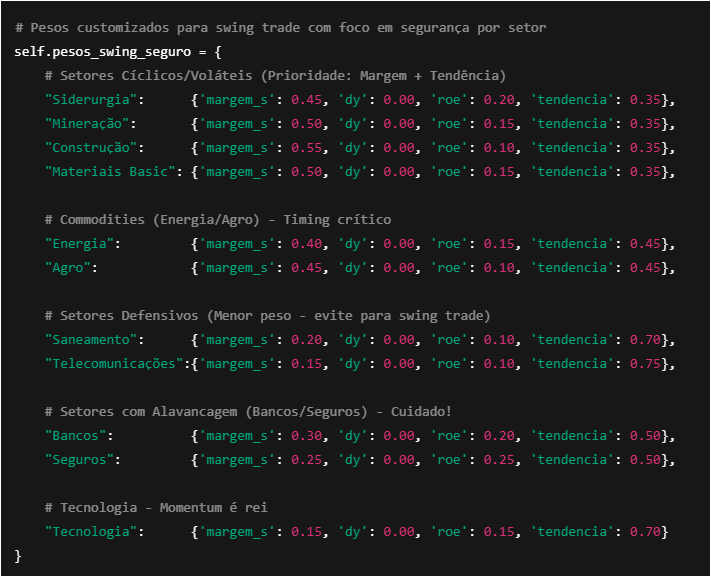Click the "Bancos" dictionary key
This screenshot has width=711, height=577.
point(79,435)
